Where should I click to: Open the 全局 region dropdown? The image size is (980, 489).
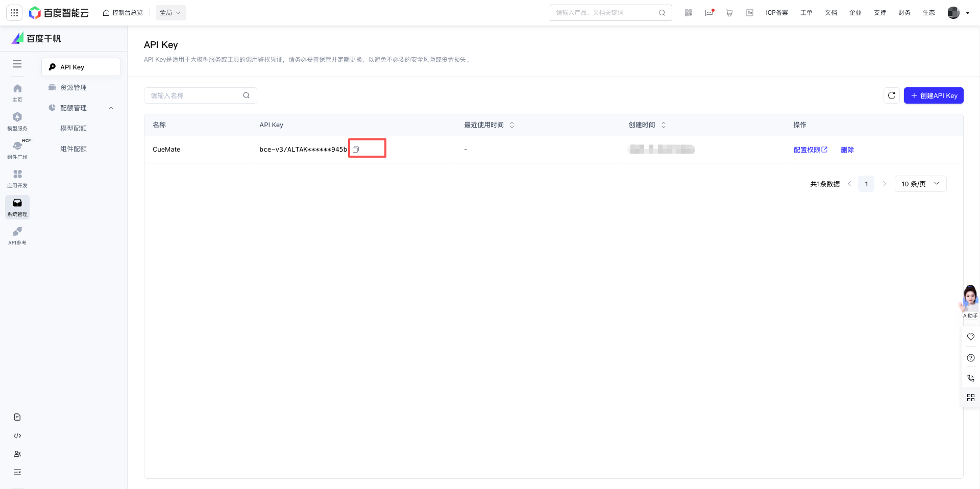[x=170, y=12]
